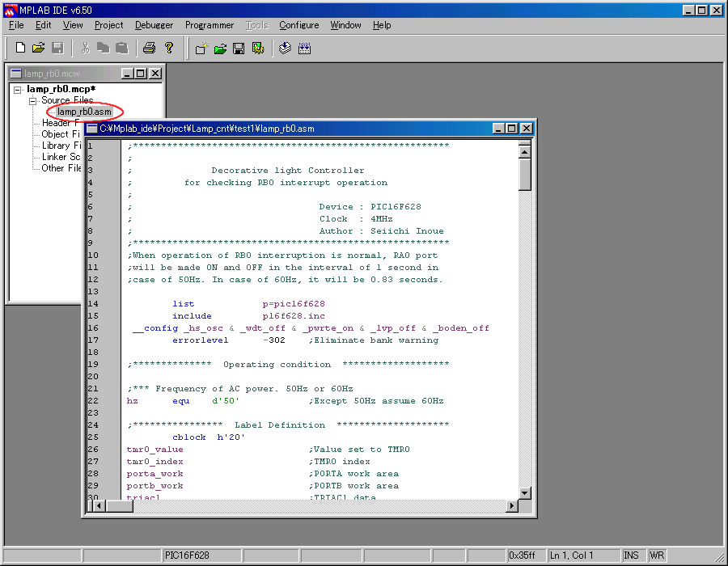
Task: Click the Cut scissors icon
Action: point(86,48)
